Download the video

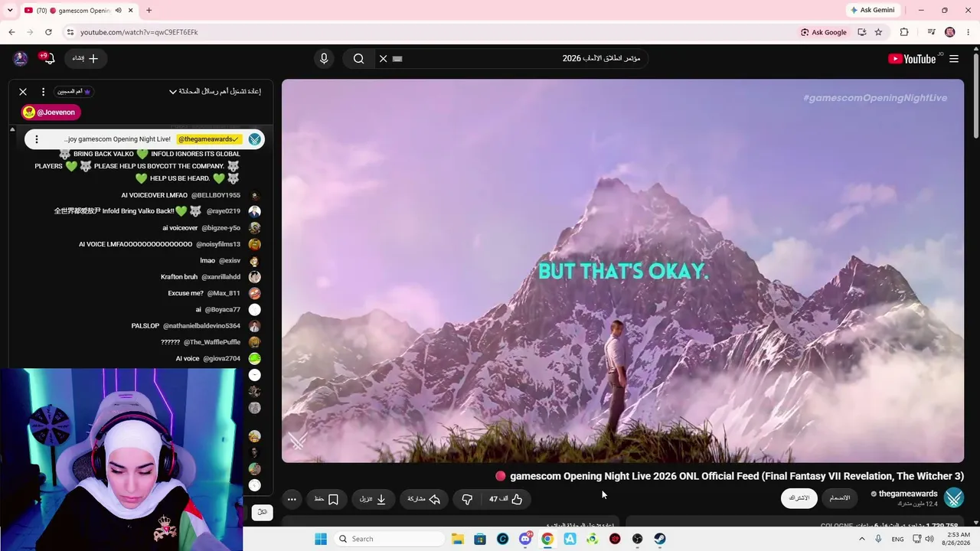[373, 499]
